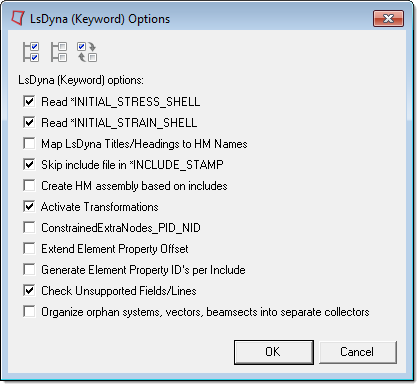Image resolution: width=420 pixels, height=387 pixels.
Task: Toggle Skip include file in *INCLUDE_STAMP
Action: [x=29, y=164]
